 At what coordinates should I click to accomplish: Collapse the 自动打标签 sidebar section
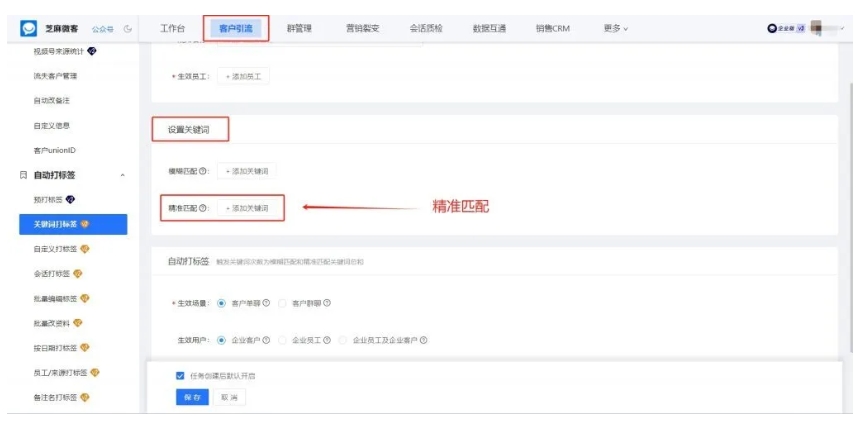coord(123,175)
